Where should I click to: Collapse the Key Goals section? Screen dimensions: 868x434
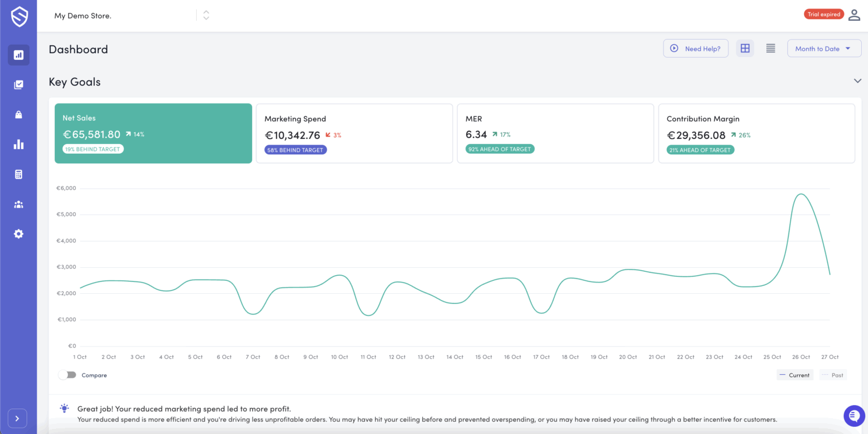858,81
